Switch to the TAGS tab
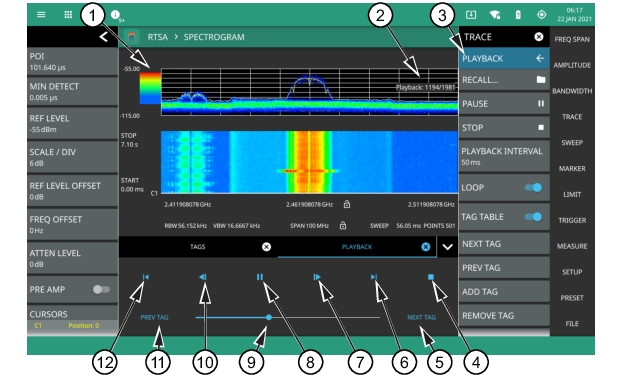This screenshot has width=631, height=377. point(198,247)
